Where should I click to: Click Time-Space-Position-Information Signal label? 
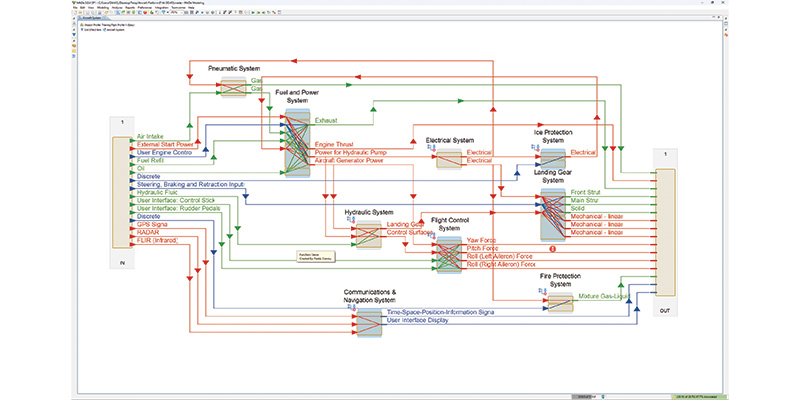point(440,312)
